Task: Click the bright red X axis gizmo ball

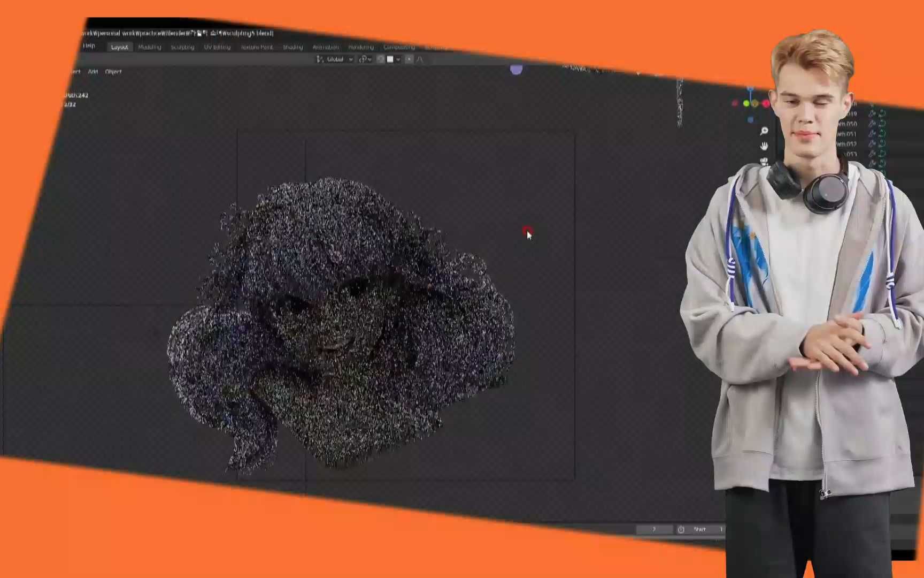Action: 766,103
